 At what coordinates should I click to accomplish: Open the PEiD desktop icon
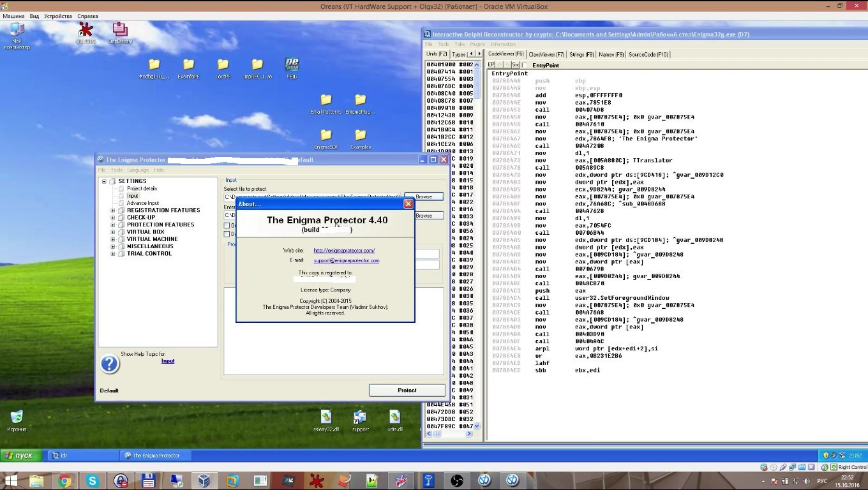[x=292, y=65]
